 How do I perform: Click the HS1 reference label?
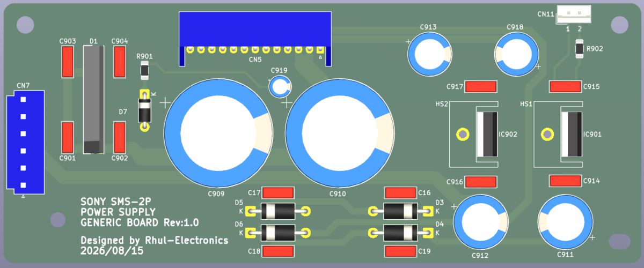[526, 105]
